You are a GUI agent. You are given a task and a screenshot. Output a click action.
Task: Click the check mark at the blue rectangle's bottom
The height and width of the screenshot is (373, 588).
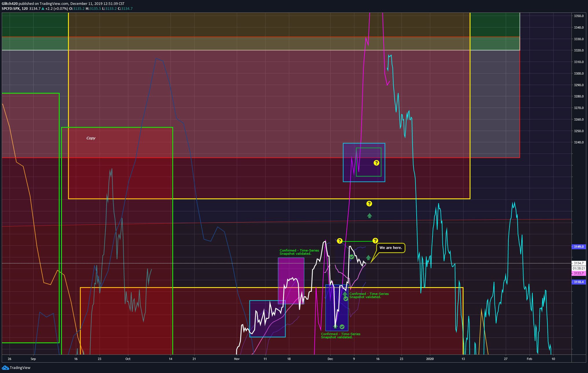(x=342, y=327)
